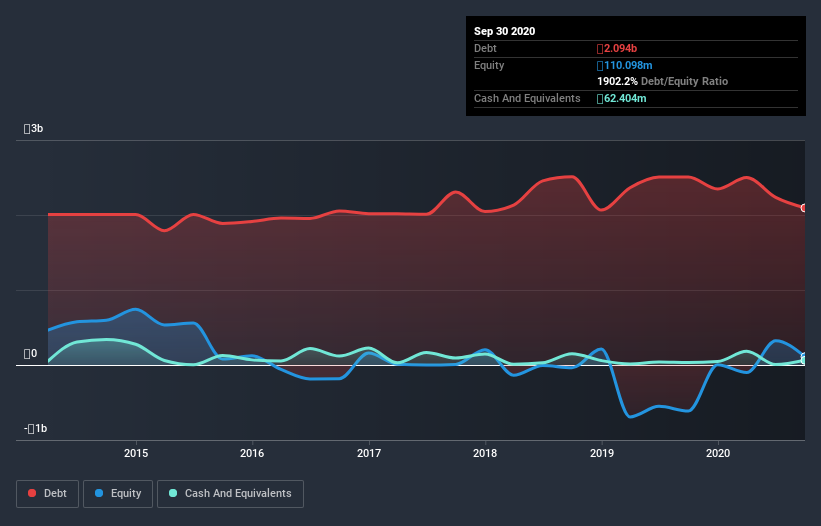Click the 0 y-axis label
Screen dimensions: 821x526
30,354
